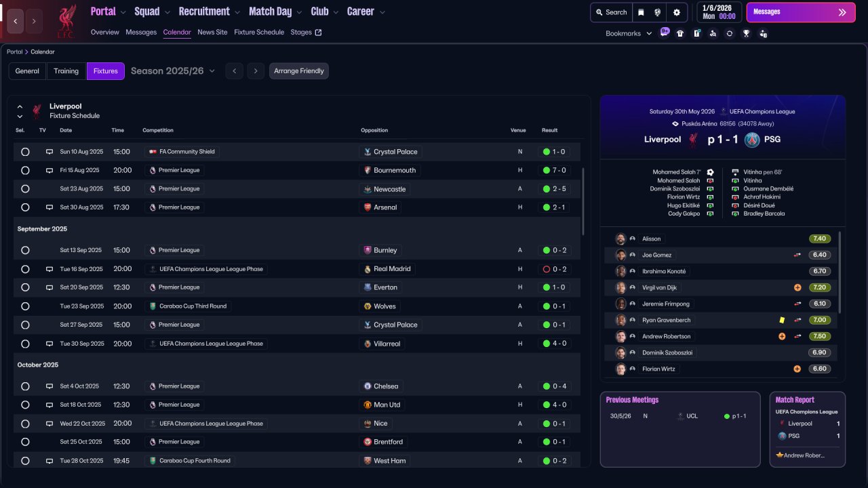Switch to the Training calendar tab
The image size is (868, 488).
coord(66,71)
